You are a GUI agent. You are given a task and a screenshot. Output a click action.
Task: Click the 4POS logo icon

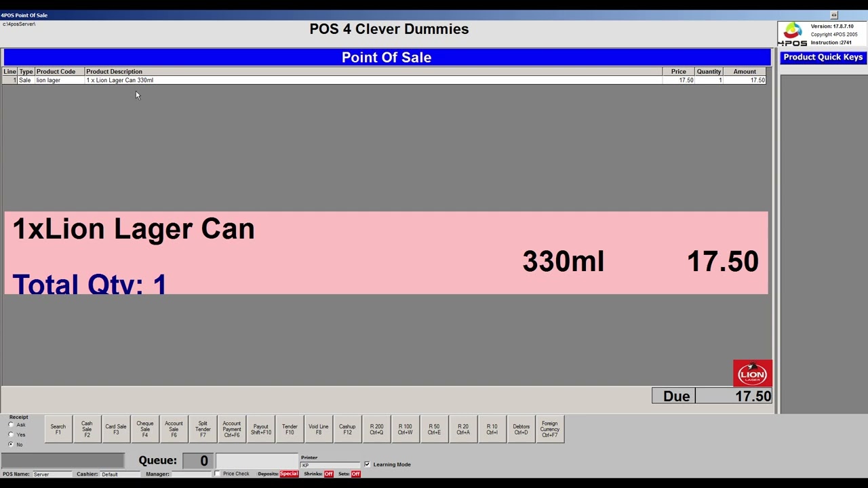(793, 34)
